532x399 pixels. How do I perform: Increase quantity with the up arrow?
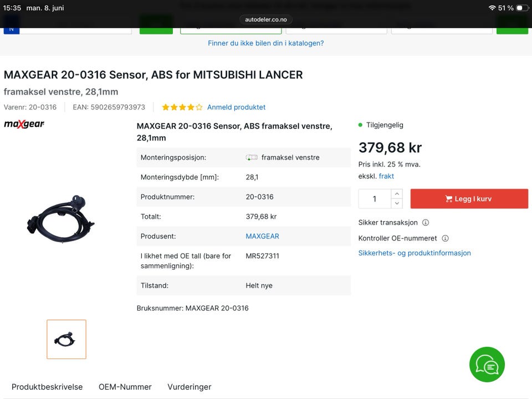click(x=397, y=194)
